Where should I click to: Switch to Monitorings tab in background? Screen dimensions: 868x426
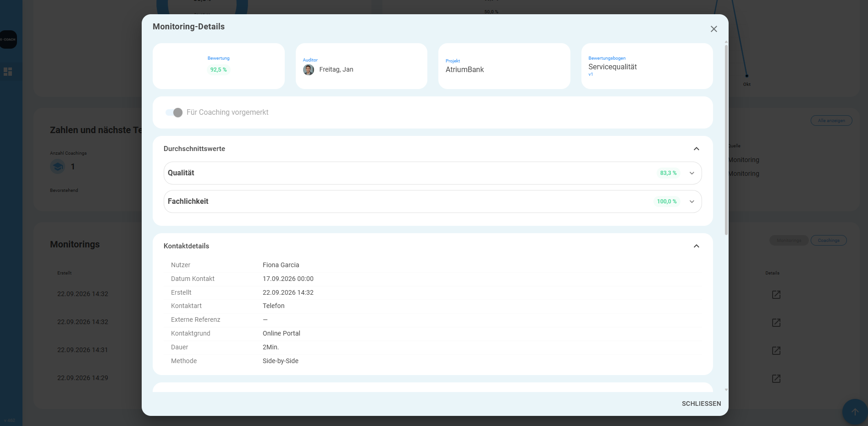click(x=789, y=241)
